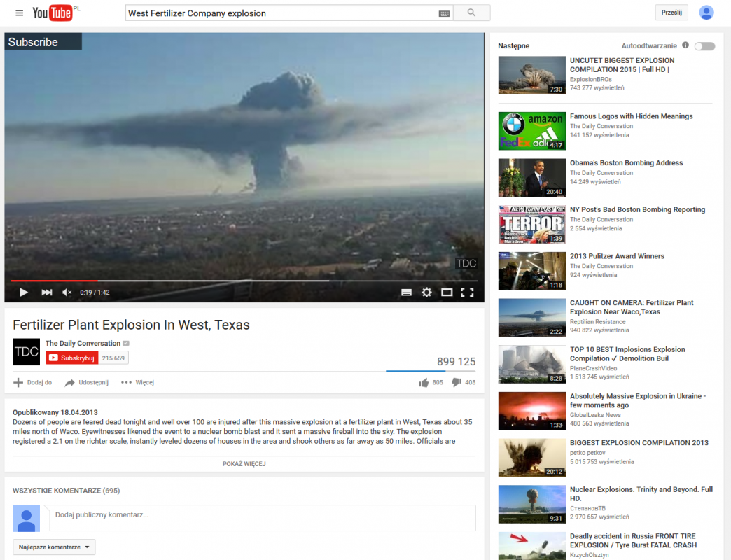
Task: Open CAUGHT ON CAMERA Fertilizer Plant thumbnail
Action: coord(532,318)
